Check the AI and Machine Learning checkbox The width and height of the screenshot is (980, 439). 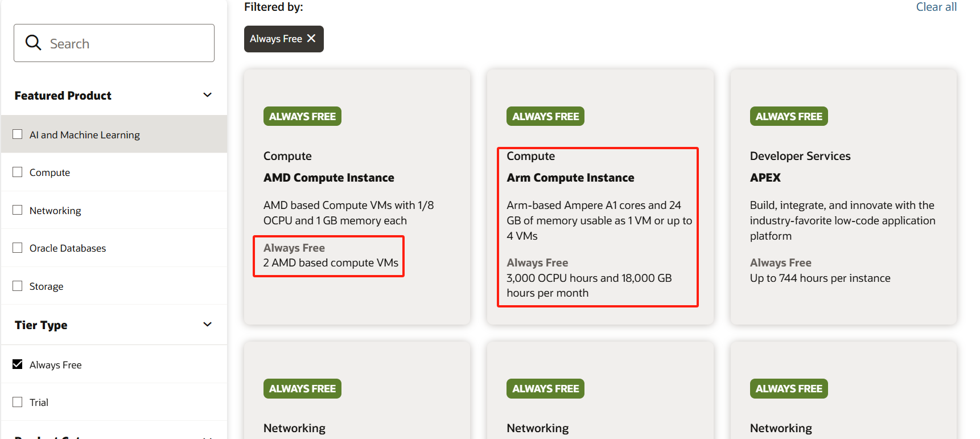[18, 134]
